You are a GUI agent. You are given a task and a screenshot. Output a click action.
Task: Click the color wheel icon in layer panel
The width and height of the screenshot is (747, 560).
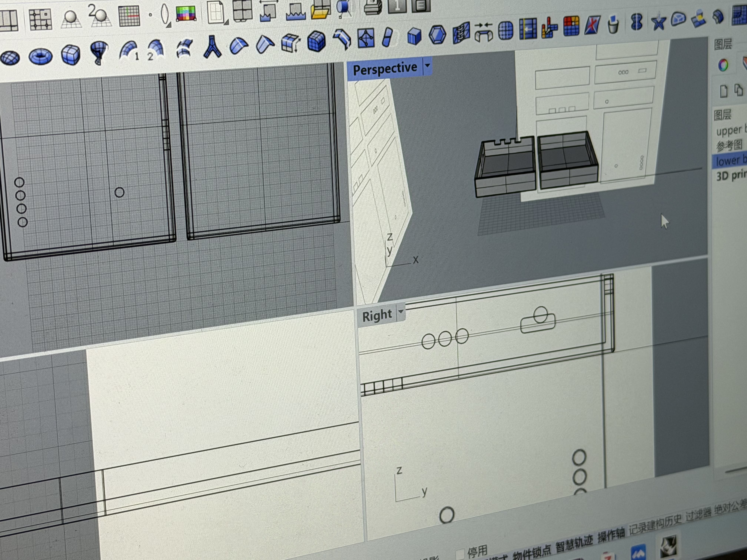tap(723, 65)
